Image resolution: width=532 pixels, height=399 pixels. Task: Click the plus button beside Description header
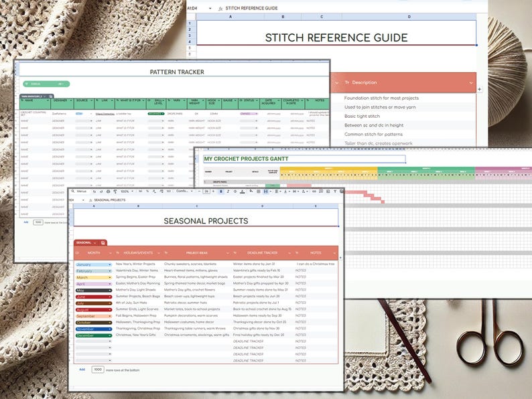tap(480, 89)
